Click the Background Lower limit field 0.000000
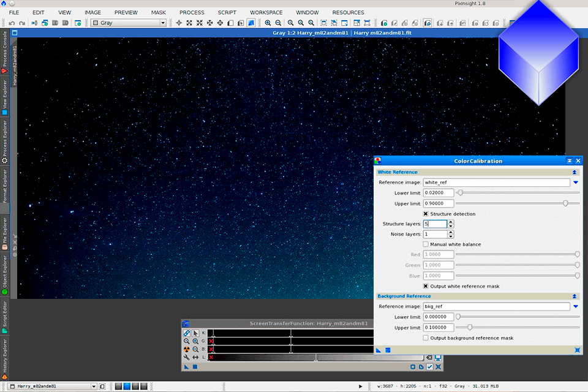 click(x=439, y=317)
